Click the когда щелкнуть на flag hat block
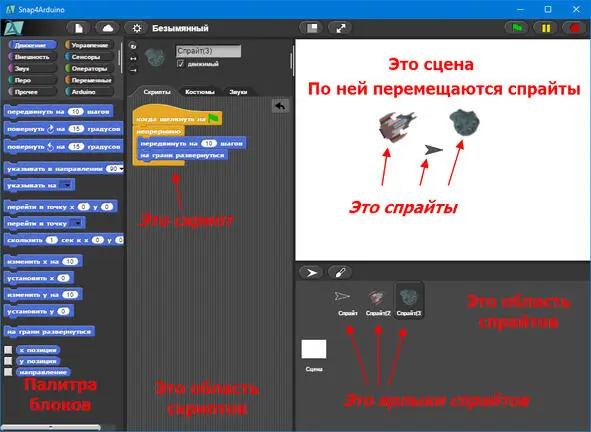The height and width of the screenshot is (432, 591). click(x=177, y=116)
